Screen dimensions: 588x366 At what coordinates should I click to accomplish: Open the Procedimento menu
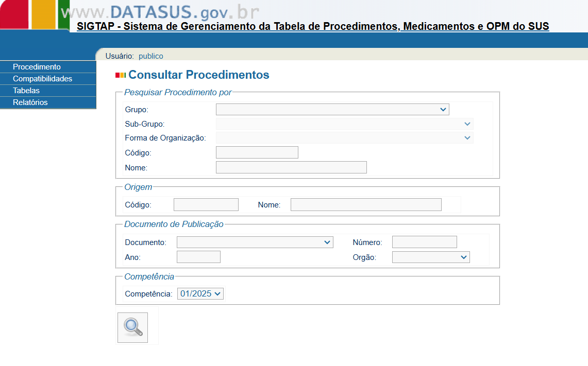point(37,67)
